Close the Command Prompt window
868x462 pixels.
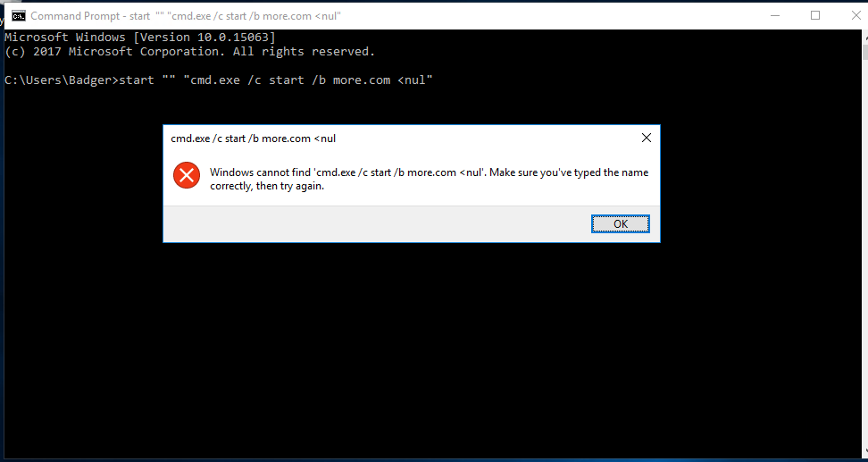[855, 15]
